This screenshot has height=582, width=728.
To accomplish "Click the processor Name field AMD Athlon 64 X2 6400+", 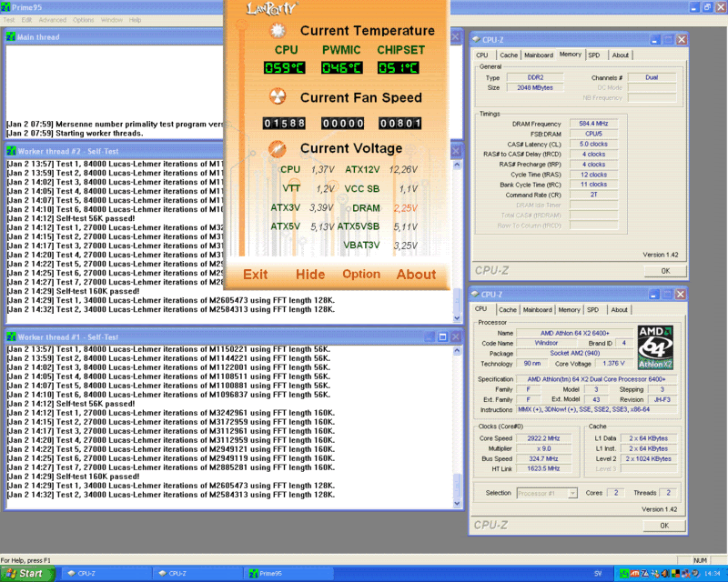I will [574, 333].
